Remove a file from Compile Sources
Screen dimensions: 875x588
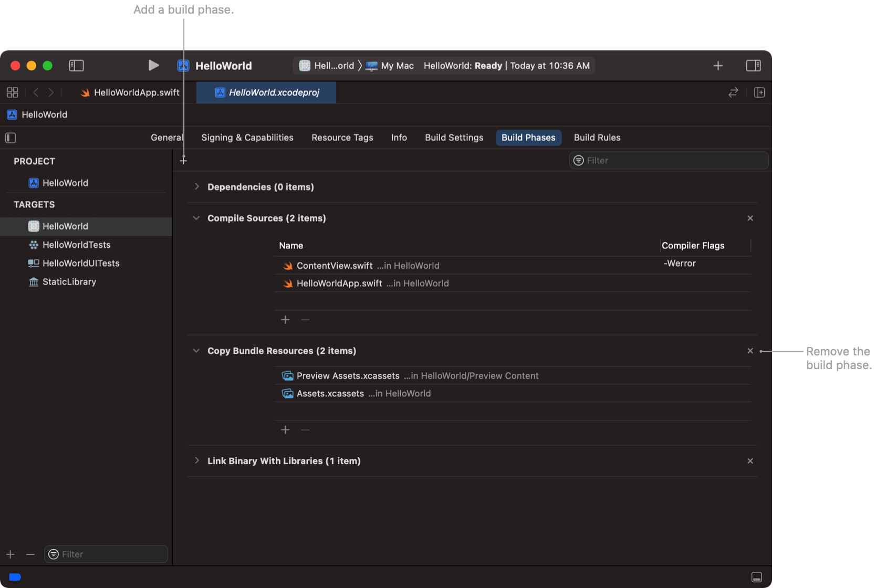pyautogui.click(x=305, y=320)
